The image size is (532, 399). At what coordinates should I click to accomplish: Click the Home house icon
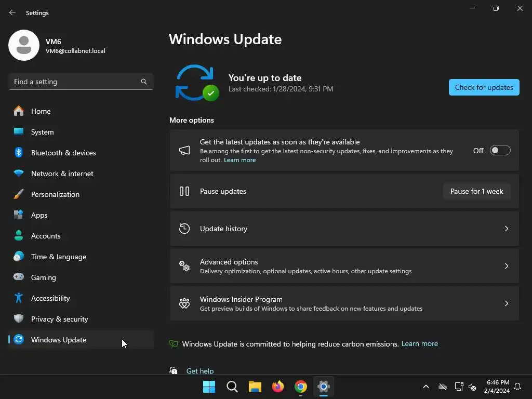pyautogui.click(x=19, y=111)
